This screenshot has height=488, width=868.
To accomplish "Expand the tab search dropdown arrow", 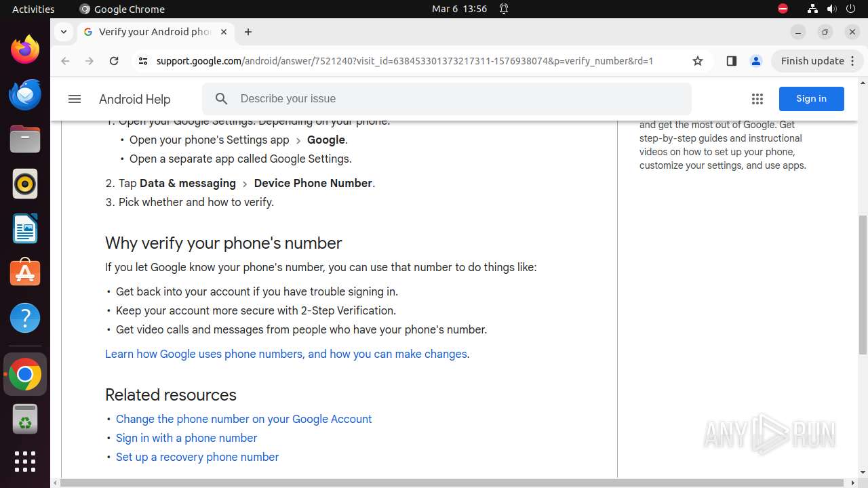I will 63,32.
